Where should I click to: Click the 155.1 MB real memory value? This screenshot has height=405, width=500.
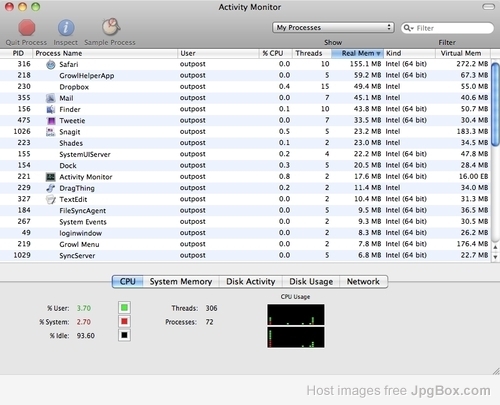point(365,64)
